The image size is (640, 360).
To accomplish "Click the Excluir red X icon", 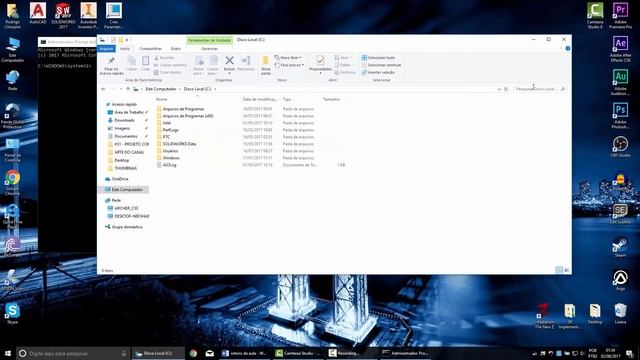I will tap(229, 60).
